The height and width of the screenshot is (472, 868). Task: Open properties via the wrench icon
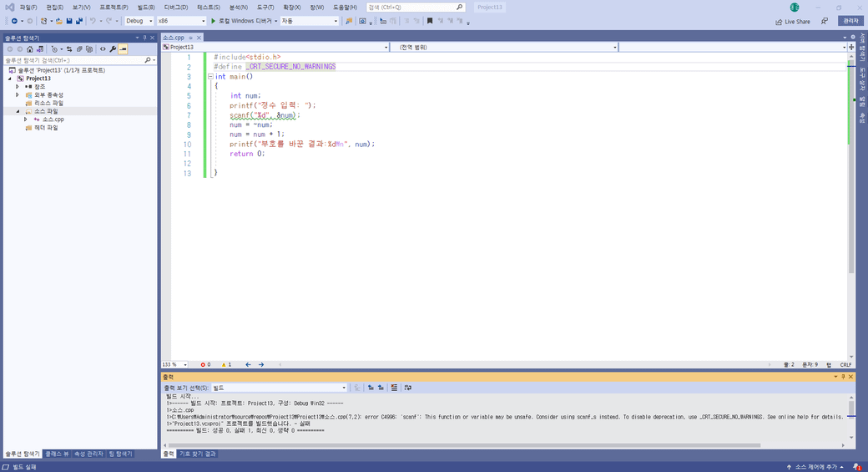[113, 49]
